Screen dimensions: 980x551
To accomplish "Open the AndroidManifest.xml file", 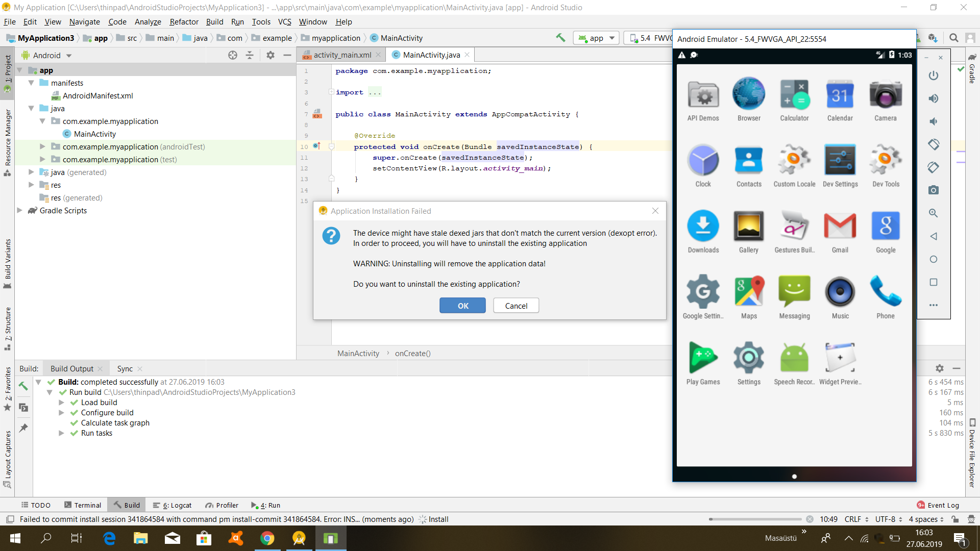I will point(97,95).
